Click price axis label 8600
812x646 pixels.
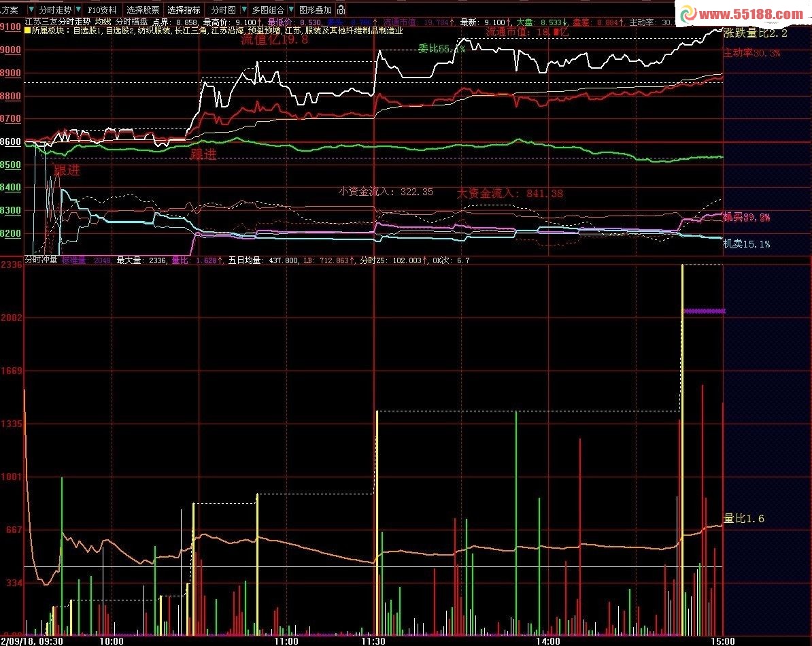(10, 141)
